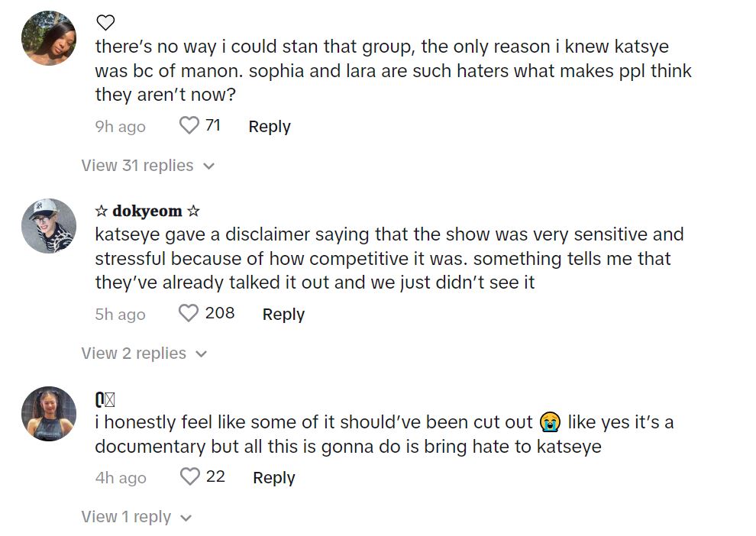Expand View 31 replies

click(x=148, y=166)
